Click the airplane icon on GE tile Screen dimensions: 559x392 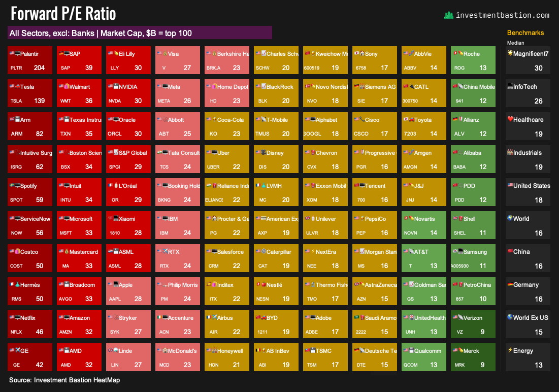[x=17, y=351]
